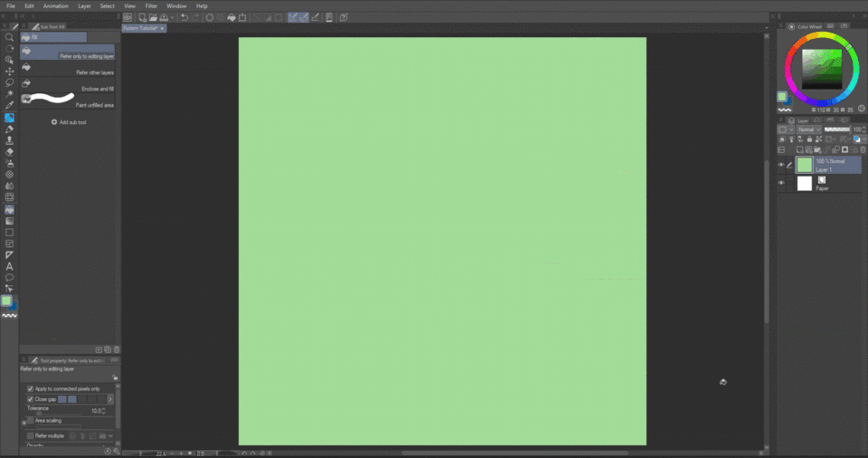Click the Fill command bar icon
Viewport: 868px width, 458px height.
(231, 17)
